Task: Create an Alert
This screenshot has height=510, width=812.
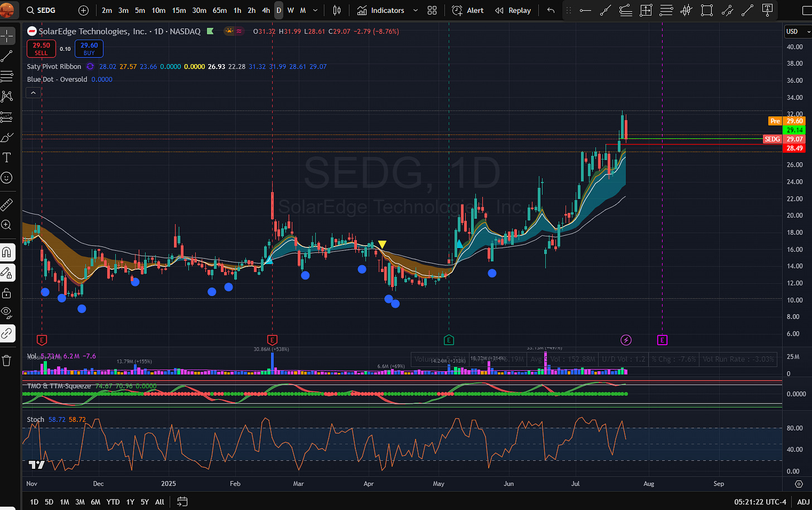Action: [x=468, y=10]
